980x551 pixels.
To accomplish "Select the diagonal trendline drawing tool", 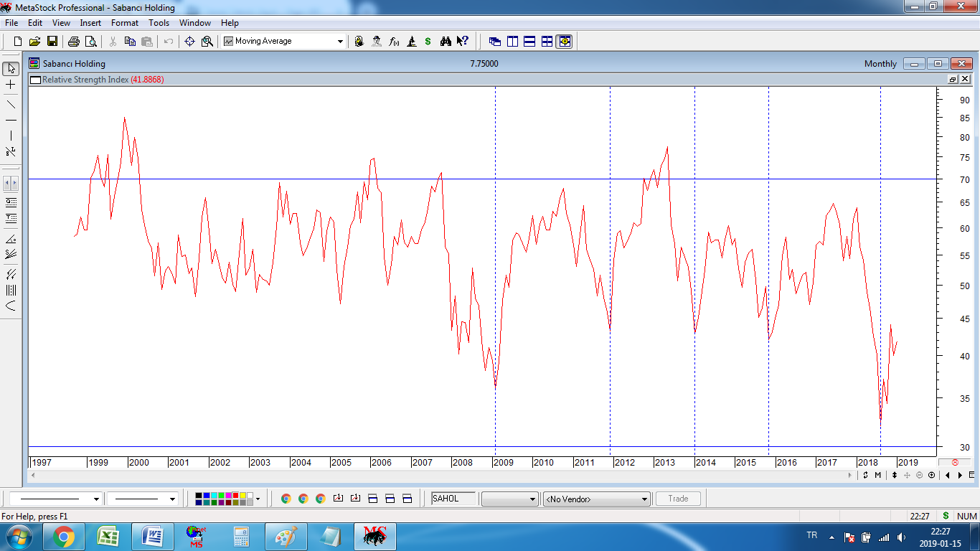I will (x=11, y=104).
